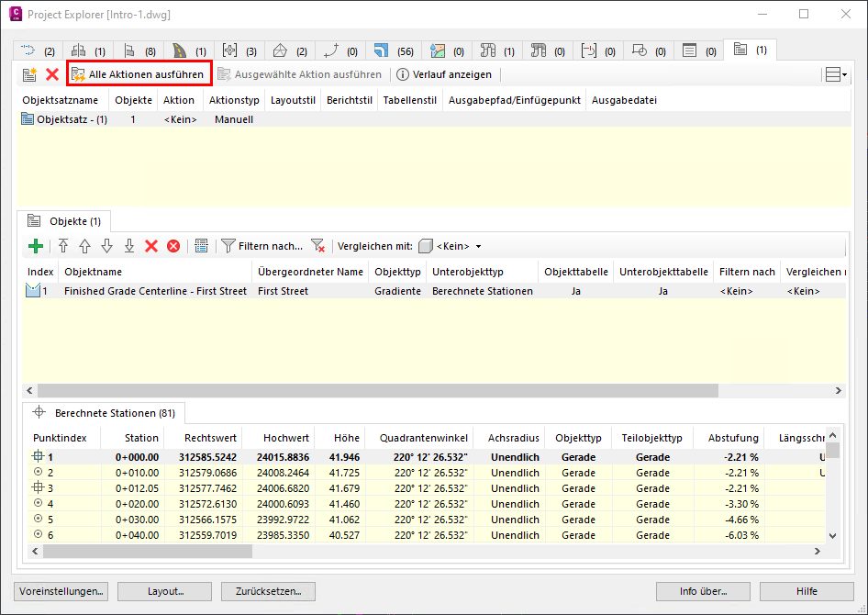Switch to the Point Groups tab showing (3)
Screen dimensions: 868x615
(239, 50)
